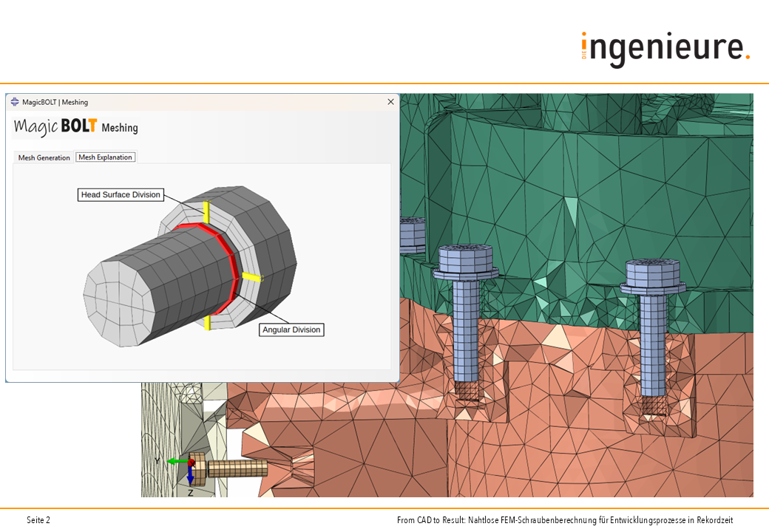
Task: Click the 'Seite 2' page number in footer
Action: pos(38,520)
